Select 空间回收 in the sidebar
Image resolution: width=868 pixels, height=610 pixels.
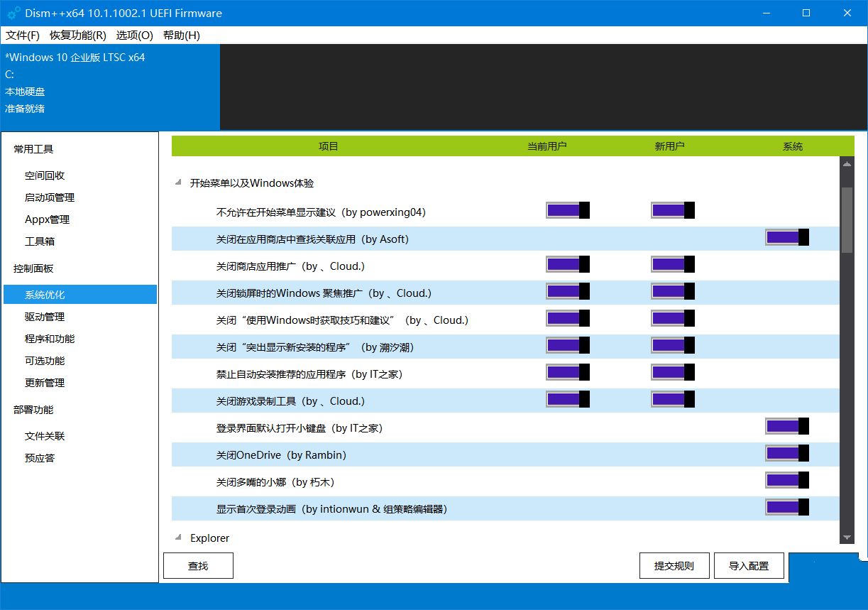tap(45, 175)
